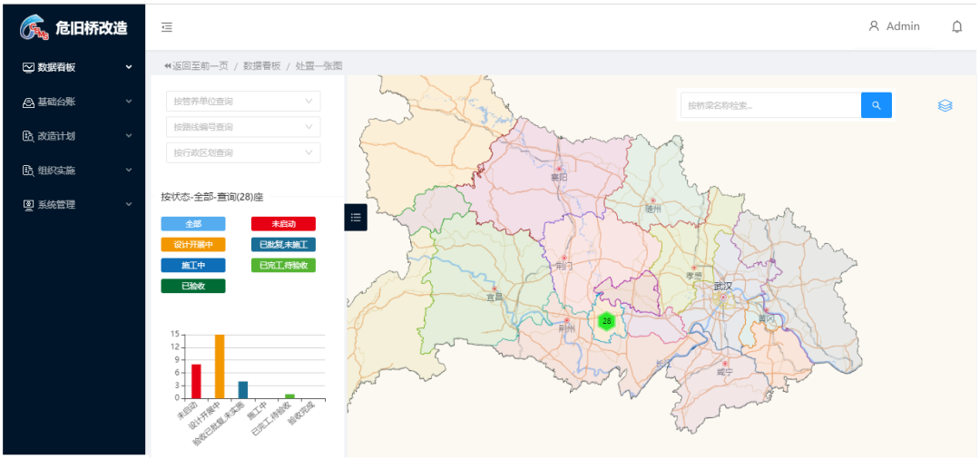This screenshot has height=459, width=980.
Task: Open notifications via the bell icon
Action: tap(956, 27)
